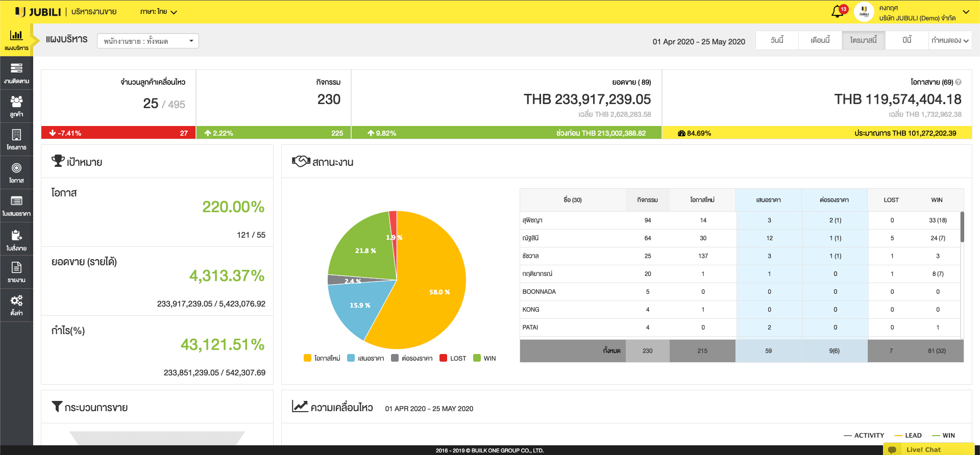This screenshot has height=455, width=980.
Task: Open the Live! Chat button
Action: pos(923,449)
